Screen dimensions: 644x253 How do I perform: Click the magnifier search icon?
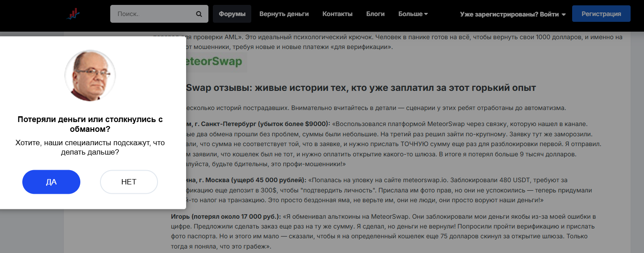[x=199, y=14]
